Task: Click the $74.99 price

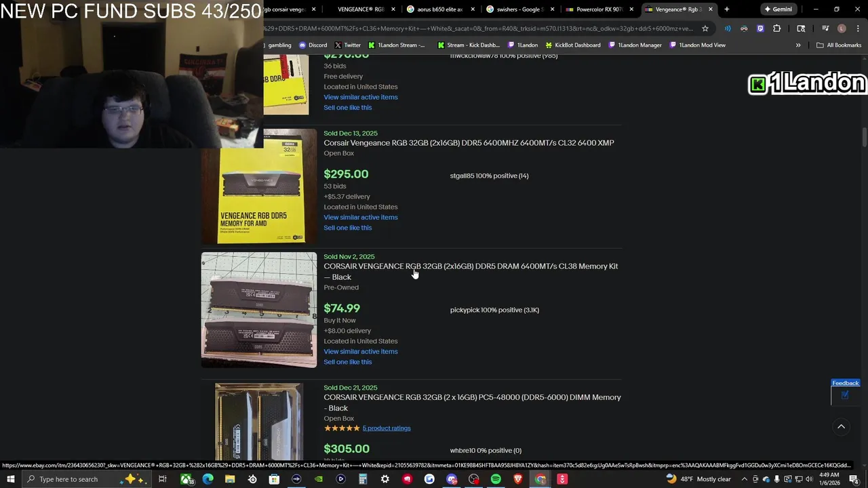Action: [x=342, y=308]
